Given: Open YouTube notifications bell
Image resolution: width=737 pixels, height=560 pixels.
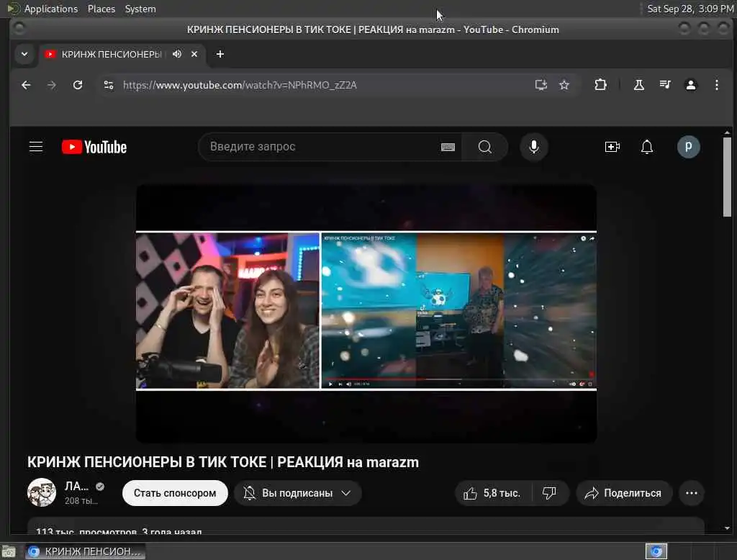Looking at the screenshot, I should (x=647, y=147).
